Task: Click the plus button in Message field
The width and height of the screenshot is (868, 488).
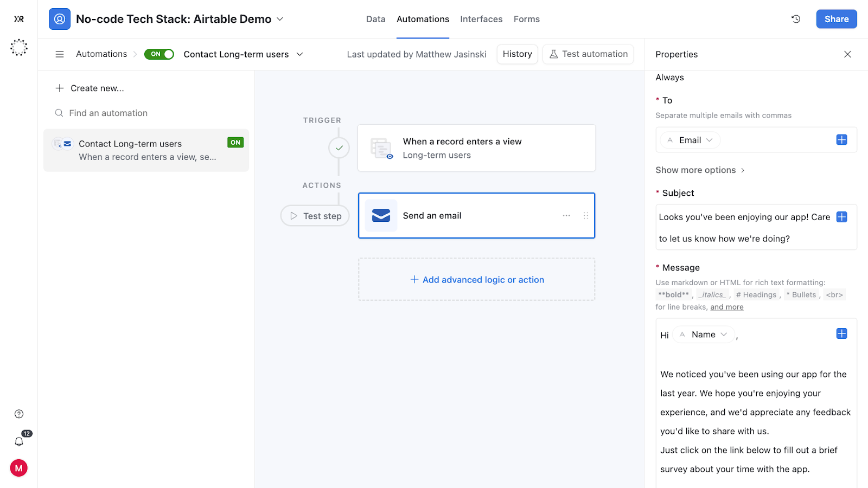Action: [842, 334]
